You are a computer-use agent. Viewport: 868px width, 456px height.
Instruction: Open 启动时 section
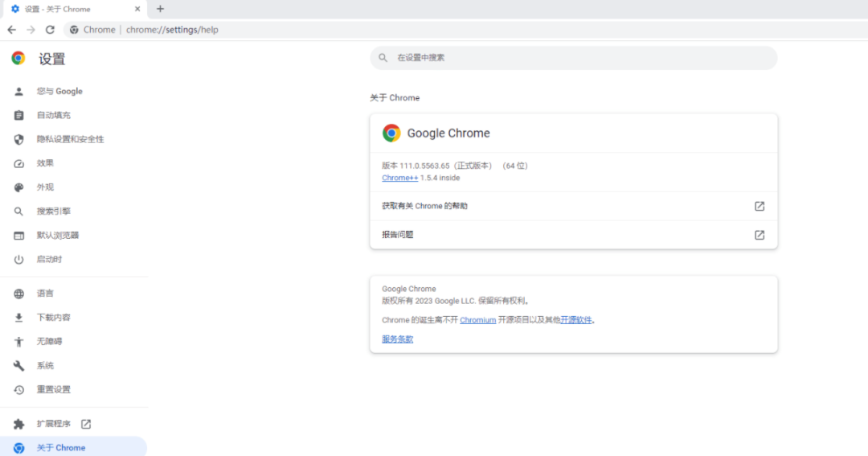[x=74, y=259]
